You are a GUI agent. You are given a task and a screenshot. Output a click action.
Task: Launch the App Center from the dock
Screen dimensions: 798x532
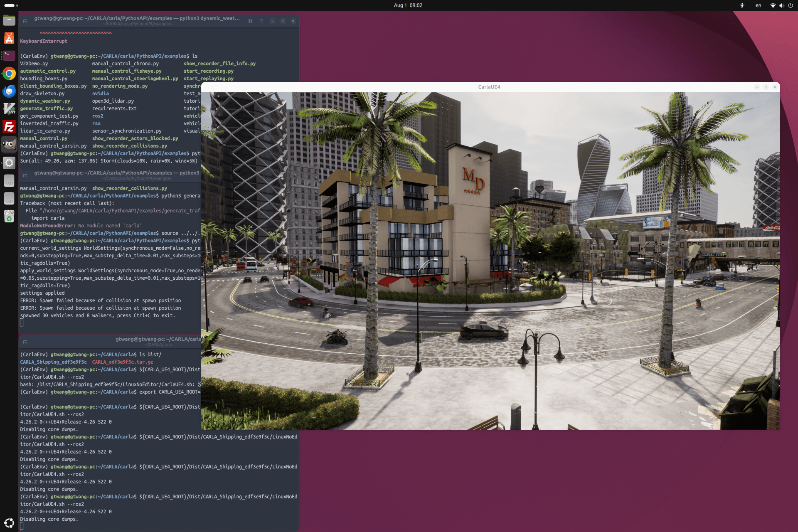tap(9, 38)
